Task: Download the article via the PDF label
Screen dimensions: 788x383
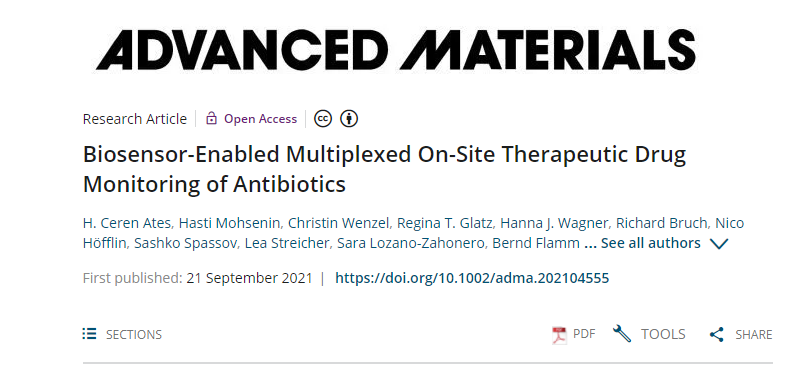Action: [x=584, y=334]
